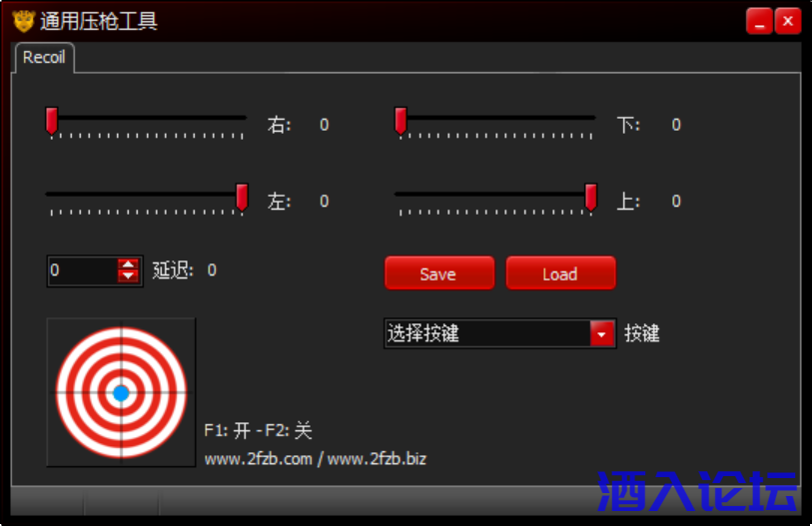
Task: Click the 右 slider track middle
Action: click(x=146, y=118)
